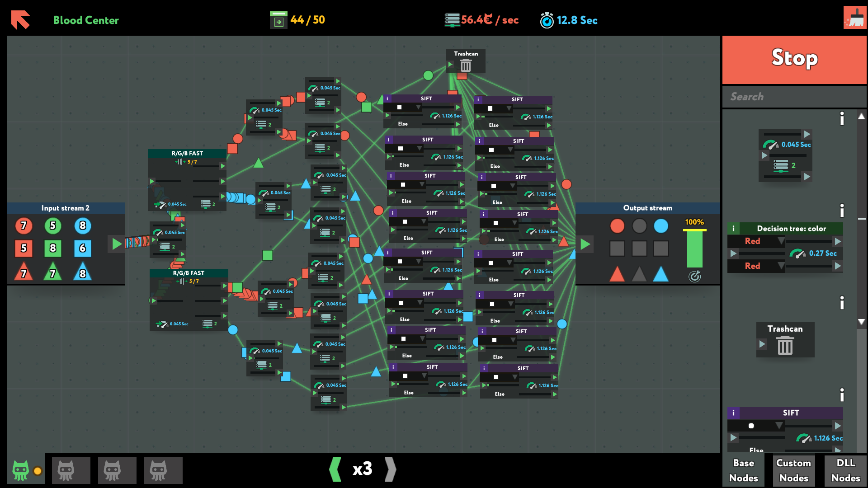
Task: Open the DLL Nodes tab
Action: click(845, 470)
